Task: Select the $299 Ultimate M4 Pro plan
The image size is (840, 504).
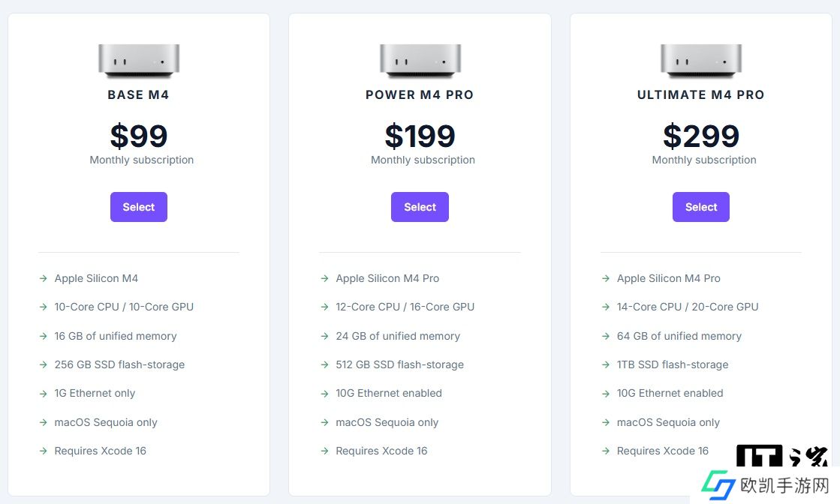Action: (x=701, y=207)
